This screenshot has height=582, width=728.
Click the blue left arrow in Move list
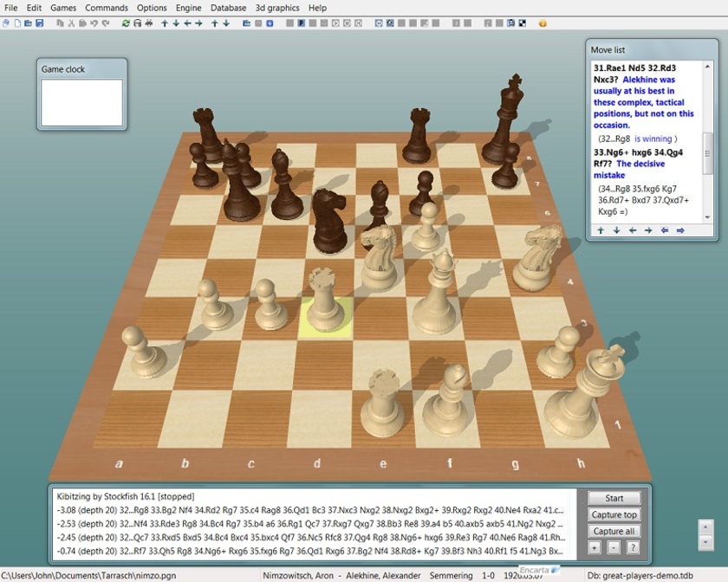[x=665, y=230]
